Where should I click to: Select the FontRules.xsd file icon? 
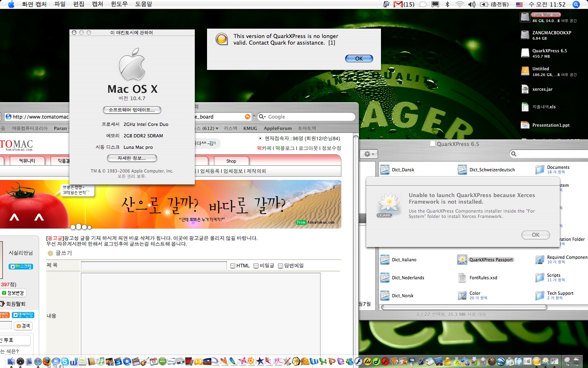click(x=462, y=278)
